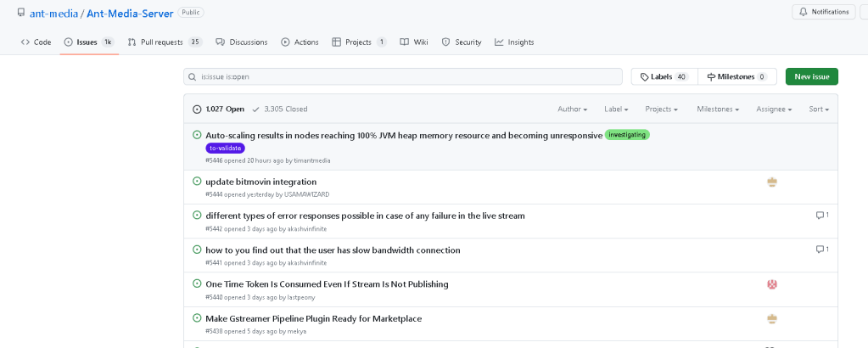Open the Milestones 0 button

point(737,76)
